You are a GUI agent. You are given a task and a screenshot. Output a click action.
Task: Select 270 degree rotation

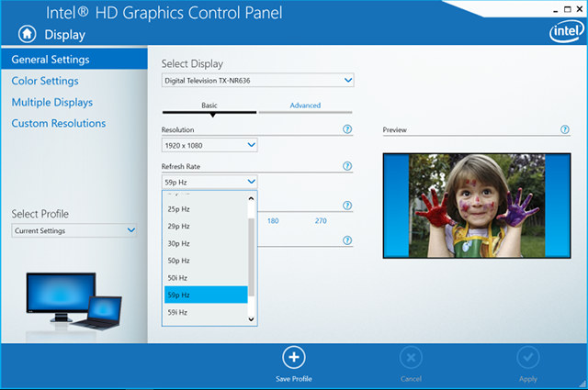[321, 220]
